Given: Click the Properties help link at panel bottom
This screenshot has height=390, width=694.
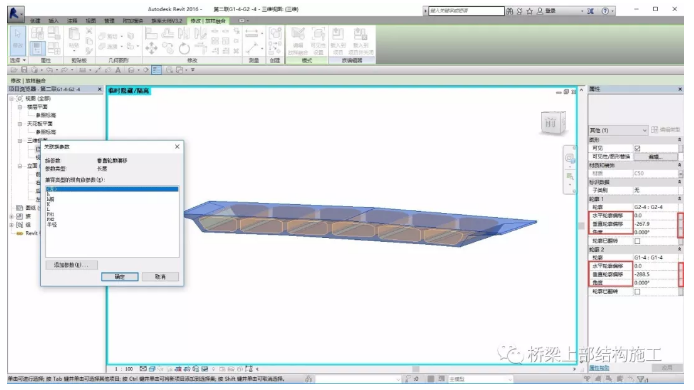Looking at the screenshot, I should (599, 368).
